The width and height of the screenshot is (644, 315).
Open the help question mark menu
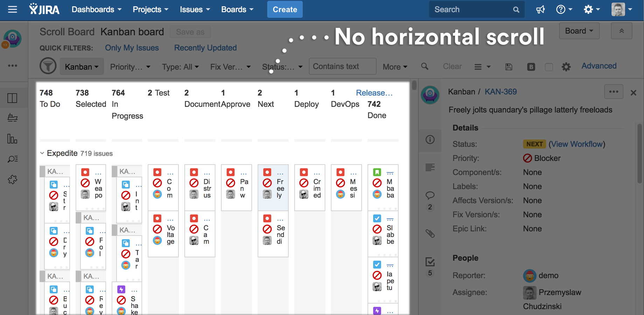click(x=564, y=9)
